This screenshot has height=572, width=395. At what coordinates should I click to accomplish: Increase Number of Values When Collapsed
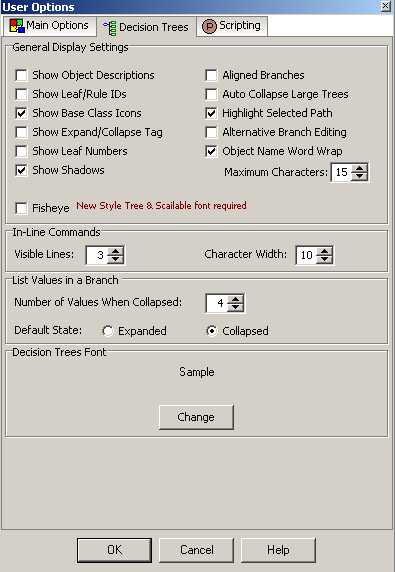(236, 299)
